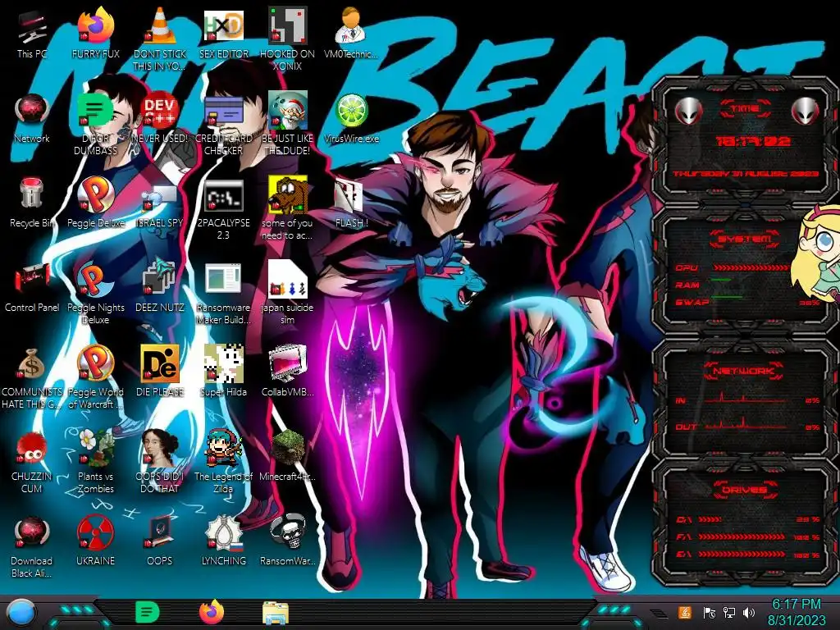The image size is (840, 630).
Task: Open the This PC desktop icon
Action: tap(32, 27)
